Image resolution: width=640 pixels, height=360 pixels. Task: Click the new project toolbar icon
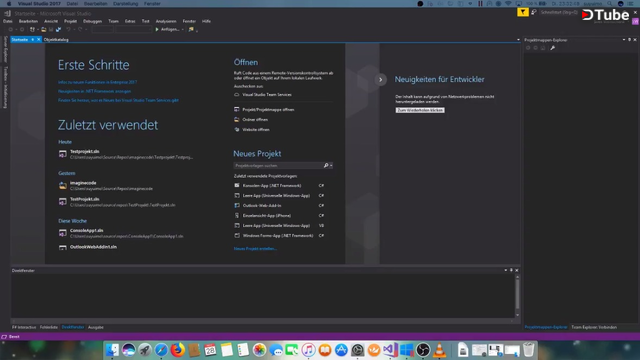coord(32,29)
